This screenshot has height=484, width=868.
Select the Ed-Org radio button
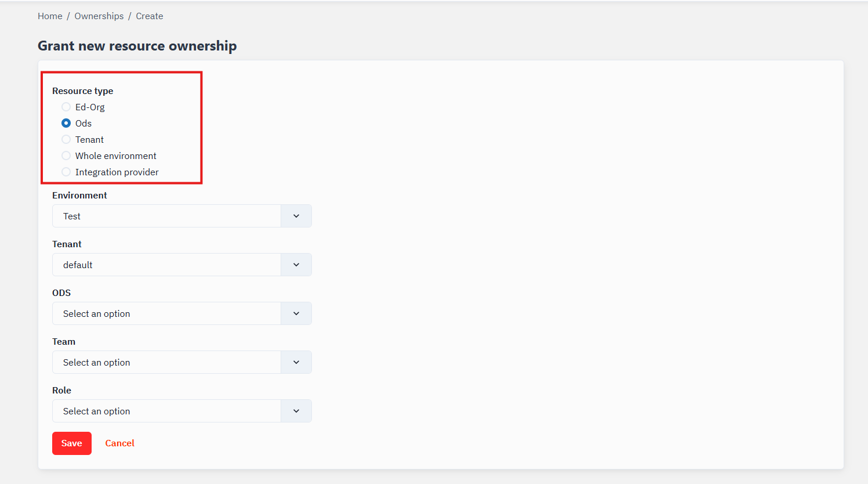pyautogui.click(x=66, y=107)
